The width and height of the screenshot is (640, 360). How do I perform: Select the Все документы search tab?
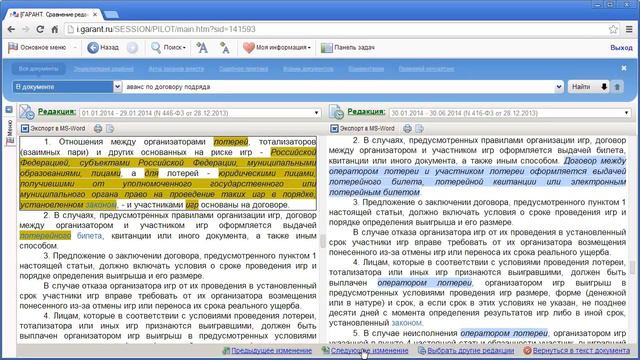click(x=38, y=69)
